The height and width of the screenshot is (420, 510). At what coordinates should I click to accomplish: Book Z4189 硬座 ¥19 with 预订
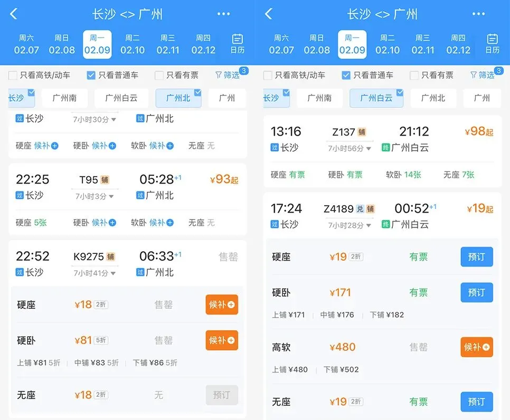tap(477, 257)
